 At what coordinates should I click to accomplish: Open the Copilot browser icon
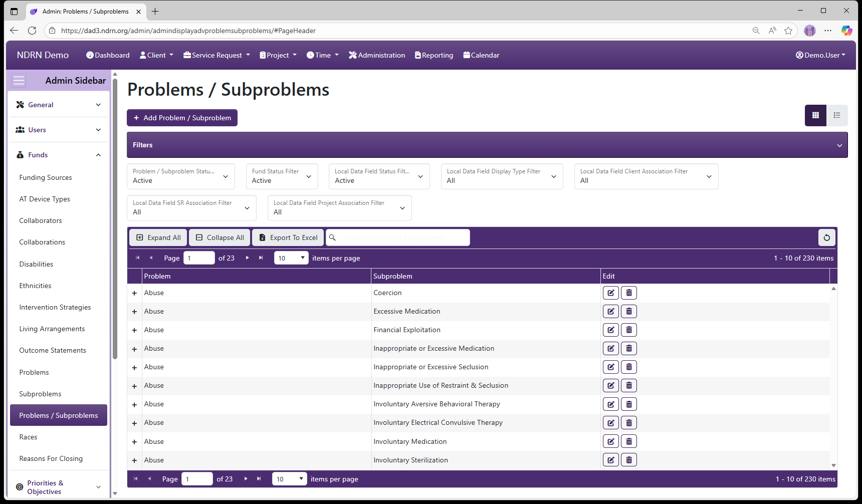(x=846, y=31)
